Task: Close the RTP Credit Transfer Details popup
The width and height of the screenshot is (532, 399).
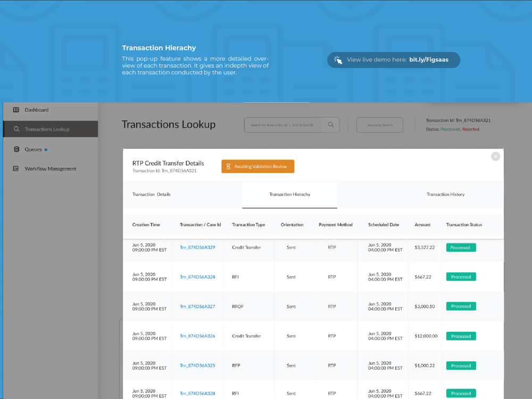Action: pyautogui.click(x=495, y=156)
